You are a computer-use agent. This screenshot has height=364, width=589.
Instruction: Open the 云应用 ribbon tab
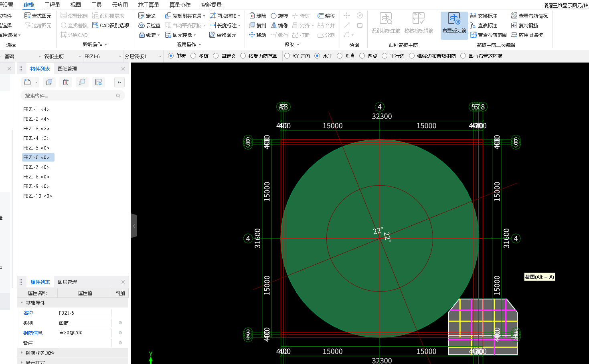point(120,5)
